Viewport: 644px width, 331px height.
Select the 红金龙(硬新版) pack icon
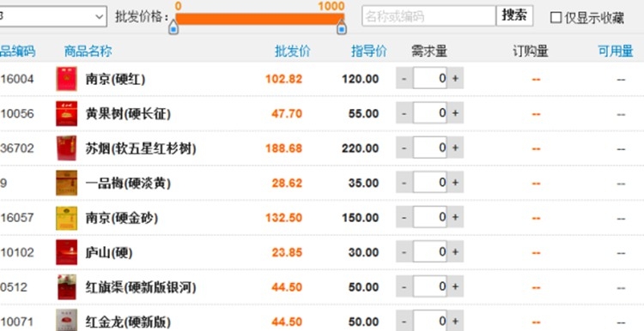pos(66,321)
